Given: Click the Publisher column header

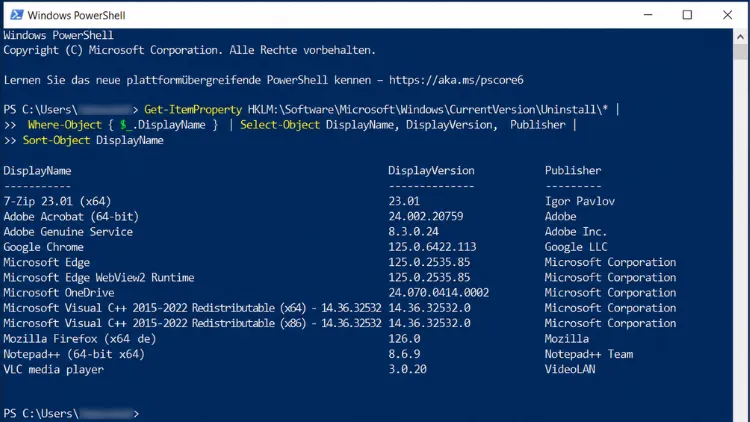Looking at the screenshot, I should pos(573,171).
